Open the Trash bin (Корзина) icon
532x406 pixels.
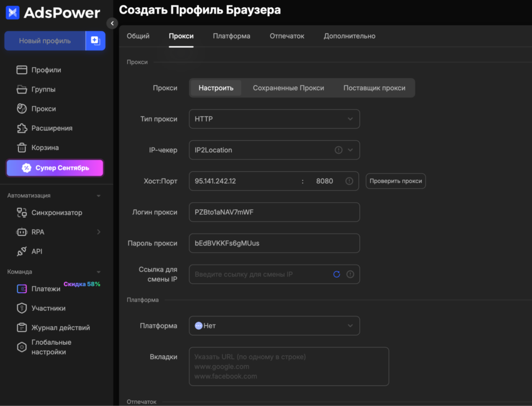(22, 148)
